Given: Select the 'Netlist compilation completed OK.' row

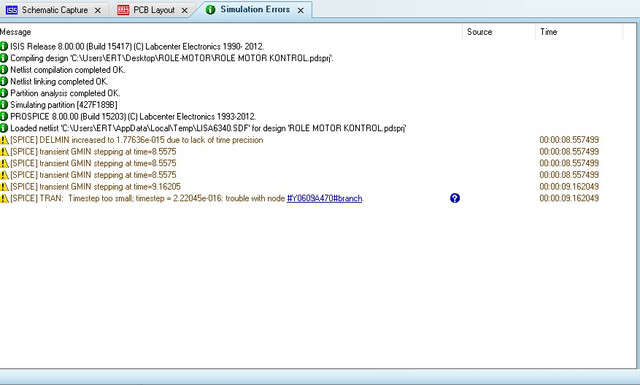Looking at the screenshot, I should [67, 70].
